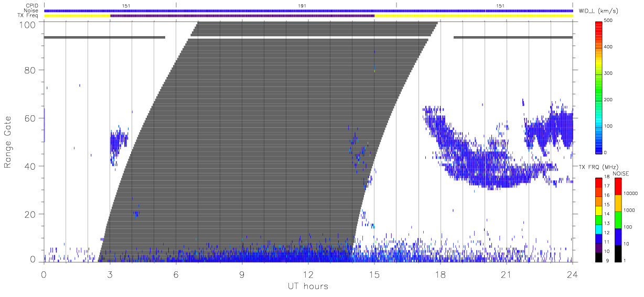Click Range Gate tick label 40
The image size is (644, 297).
pyautogui.click(x=31, y=167)
